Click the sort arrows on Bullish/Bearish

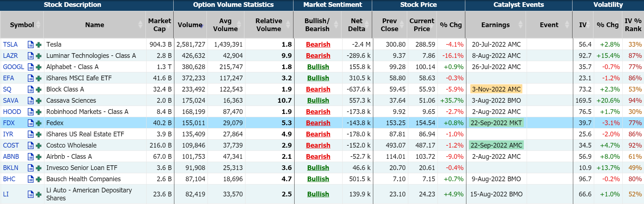pyautogui.click(x=336, y=25)
